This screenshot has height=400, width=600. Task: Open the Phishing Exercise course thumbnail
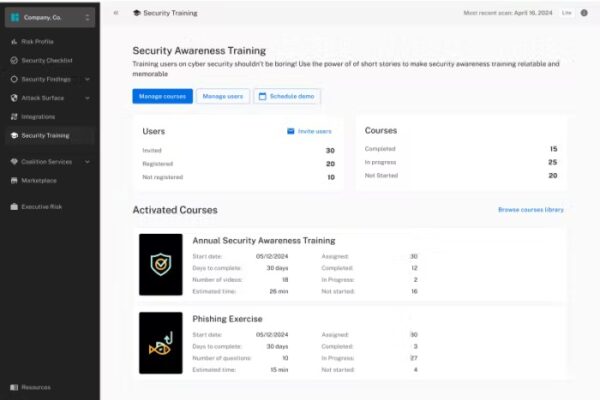pyautogui.click(x=160, y=342)
